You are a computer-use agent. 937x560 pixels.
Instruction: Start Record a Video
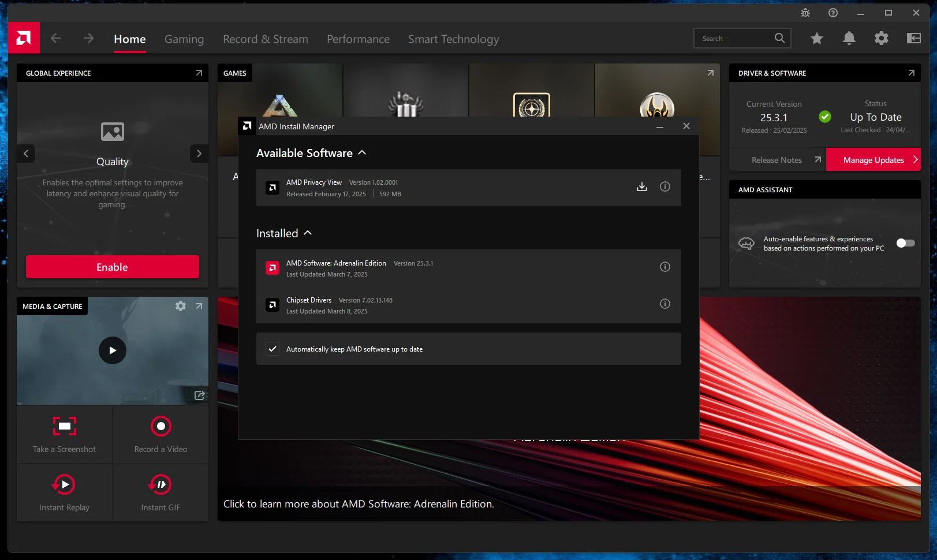coord(161,426)
